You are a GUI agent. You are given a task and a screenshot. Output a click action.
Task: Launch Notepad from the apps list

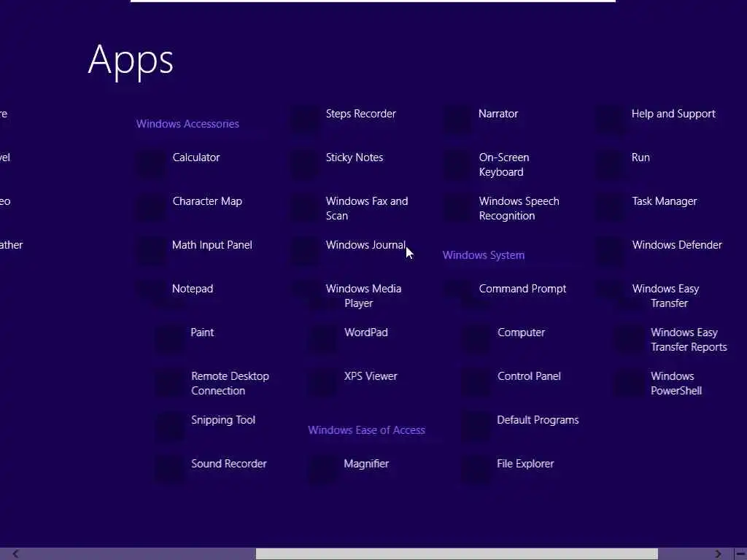(x=193, y=289)
